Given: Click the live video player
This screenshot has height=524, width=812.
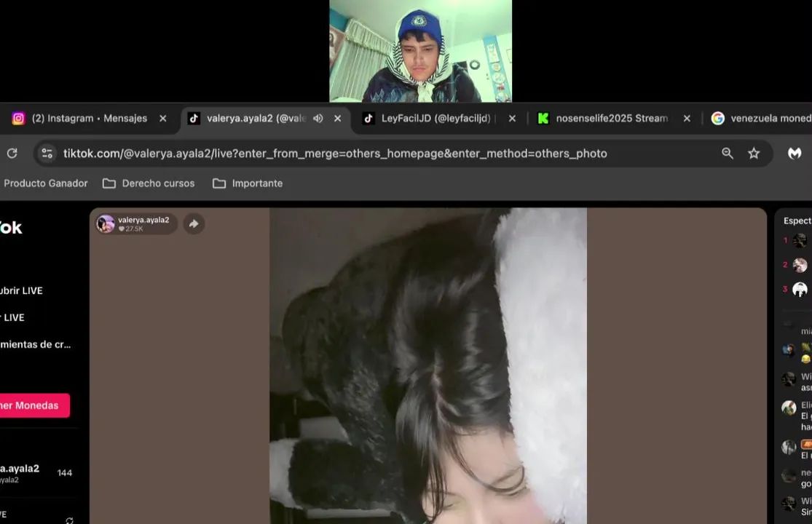Looking at the screenshot, I should click(427, 366).
